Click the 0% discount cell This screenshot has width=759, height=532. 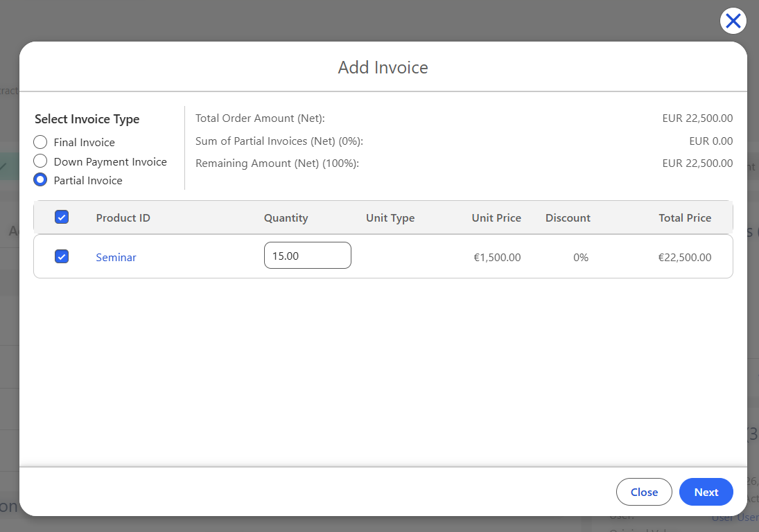coord(581,257)
